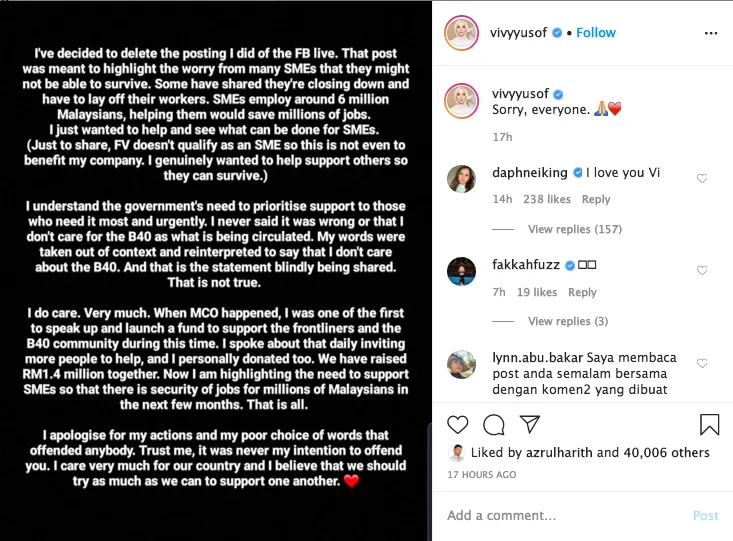Follow vivyyusof
The height and width of the screenshot is (541, 733).
(x=596, y=32)
